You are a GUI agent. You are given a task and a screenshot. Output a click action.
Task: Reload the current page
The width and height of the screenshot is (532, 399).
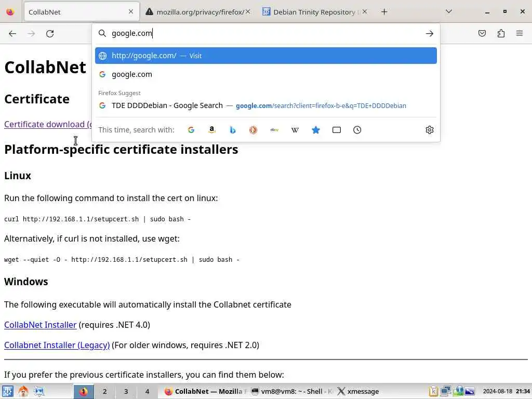point(50,34)
